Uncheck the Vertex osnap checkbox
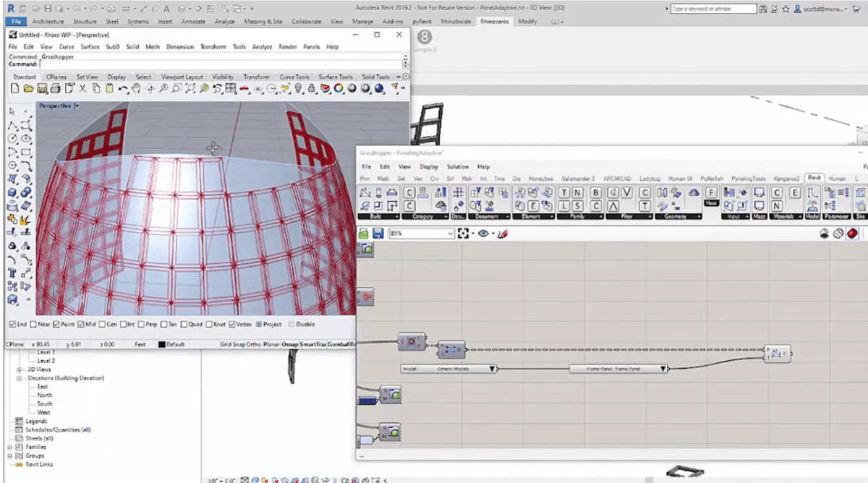 coord(230,324)
